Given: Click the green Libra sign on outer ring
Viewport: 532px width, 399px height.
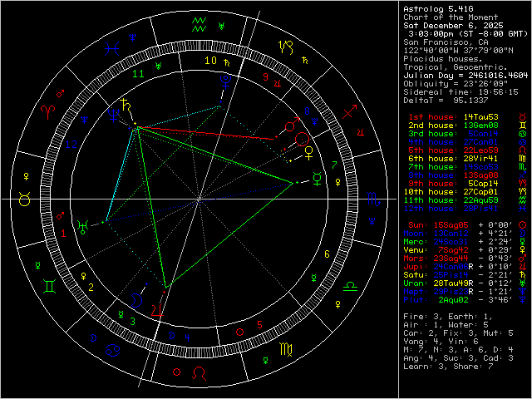Looking at the screenshot, I should (350, 286).
